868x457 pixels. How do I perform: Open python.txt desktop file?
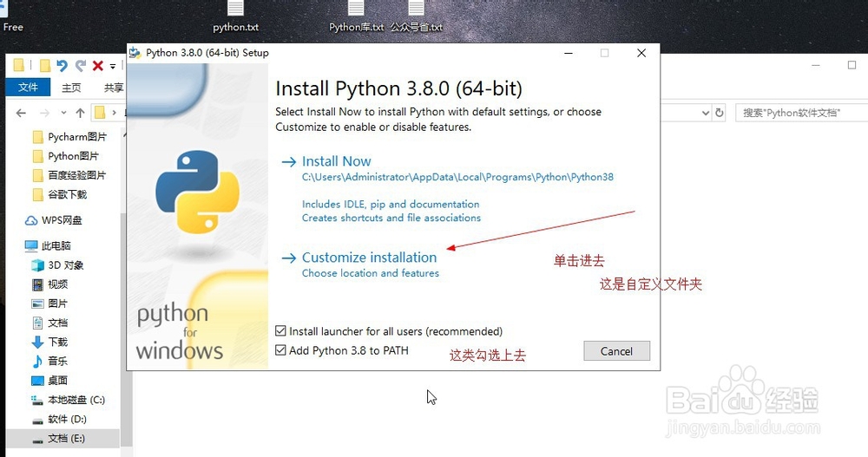236,16
